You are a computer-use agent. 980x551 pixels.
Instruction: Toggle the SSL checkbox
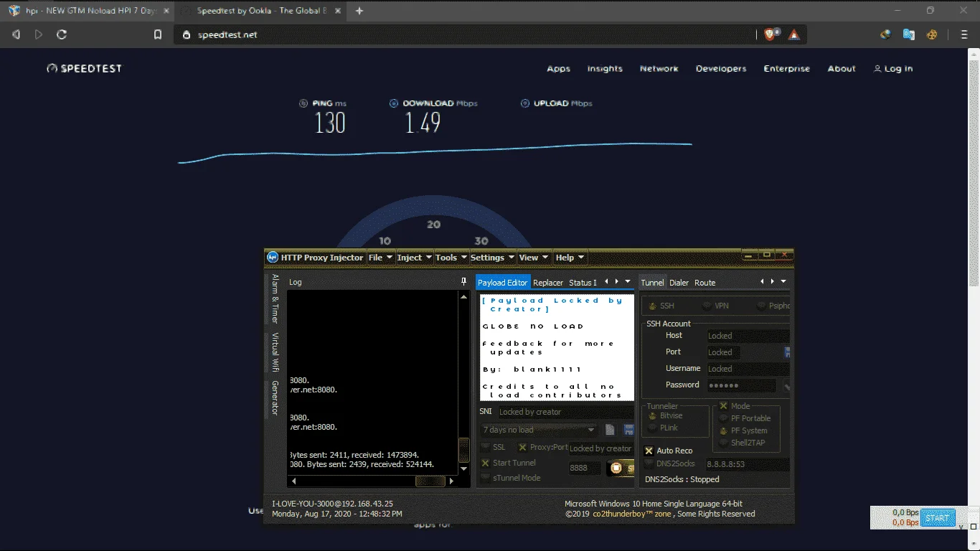[x=486, y=448]
